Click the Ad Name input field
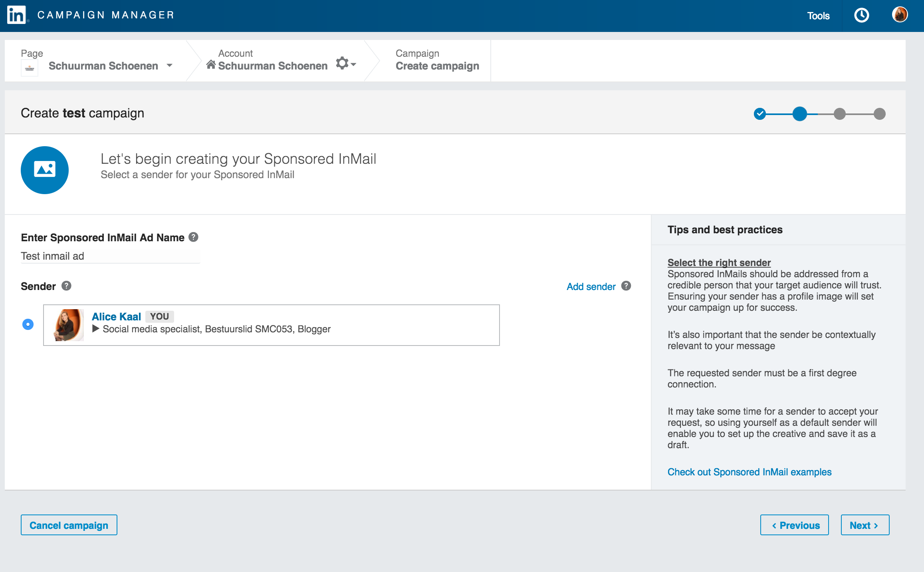924x572 pixels. click(110, 256)
